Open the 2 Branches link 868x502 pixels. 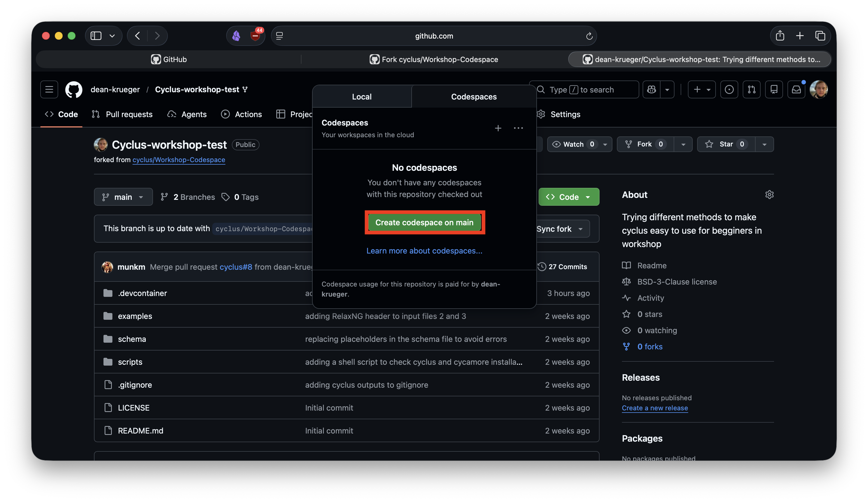[188, 197]
